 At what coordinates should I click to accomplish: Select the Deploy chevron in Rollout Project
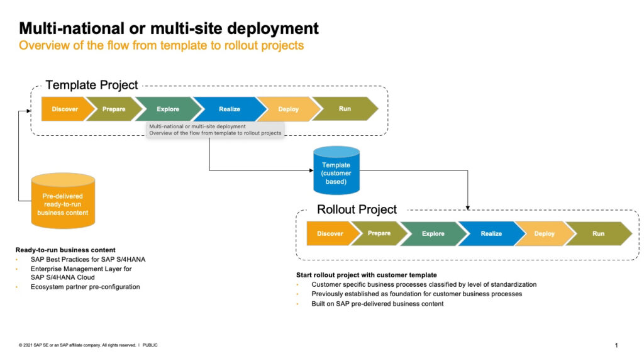(x=544, y=233)
